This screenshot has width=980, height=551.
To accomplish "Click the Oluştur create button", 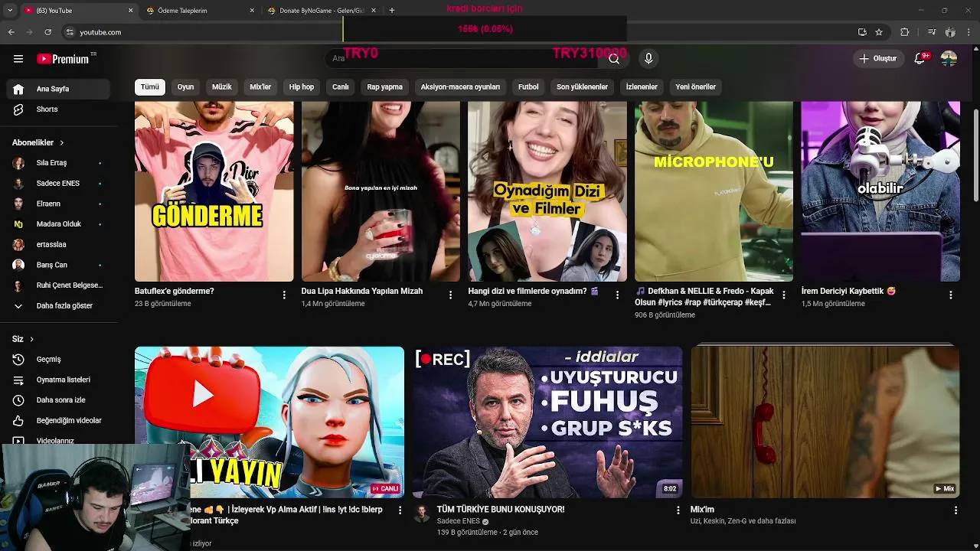I will [877, 58].
